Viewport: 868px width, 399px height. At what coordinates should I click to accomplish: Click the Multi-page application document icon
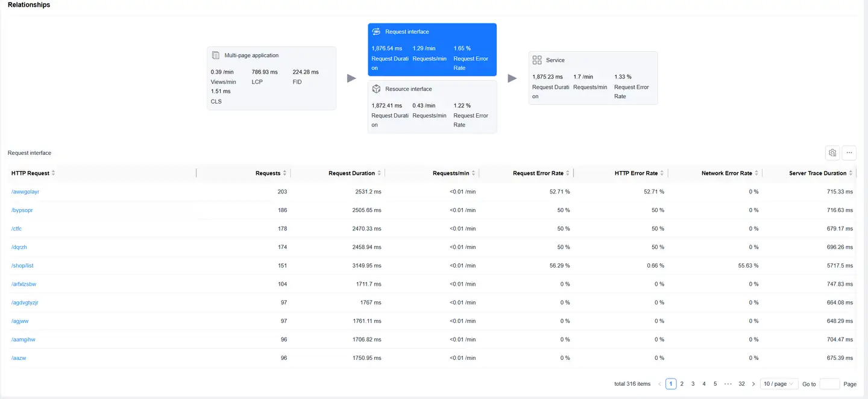click(x=216, y=55)
